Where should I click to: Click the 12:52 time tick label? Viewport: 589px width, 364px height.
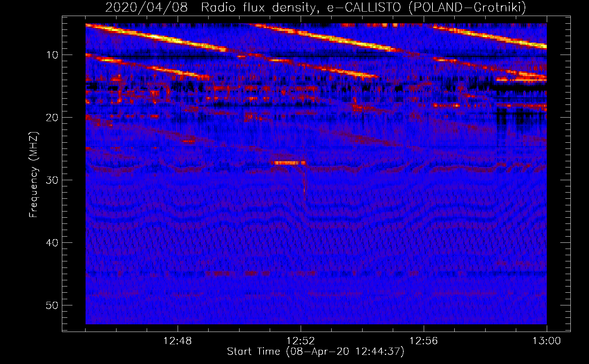pos(301,341)
